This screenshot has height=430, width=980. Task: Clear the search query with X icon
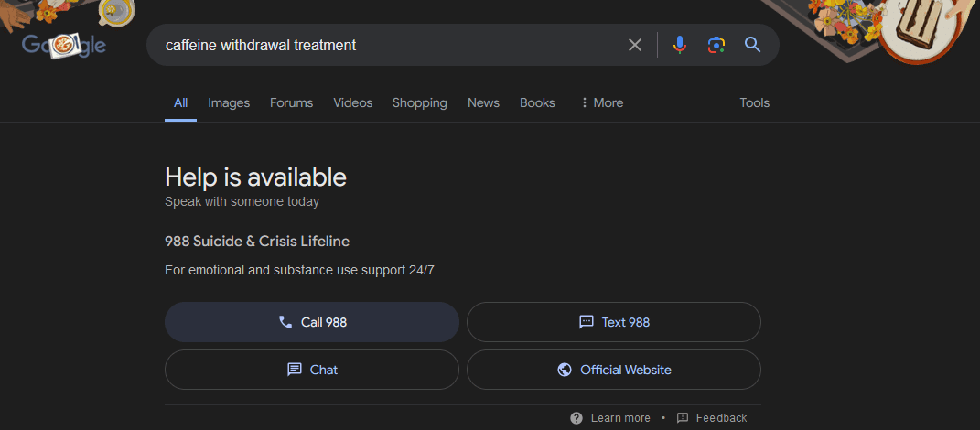pos(634,45)
